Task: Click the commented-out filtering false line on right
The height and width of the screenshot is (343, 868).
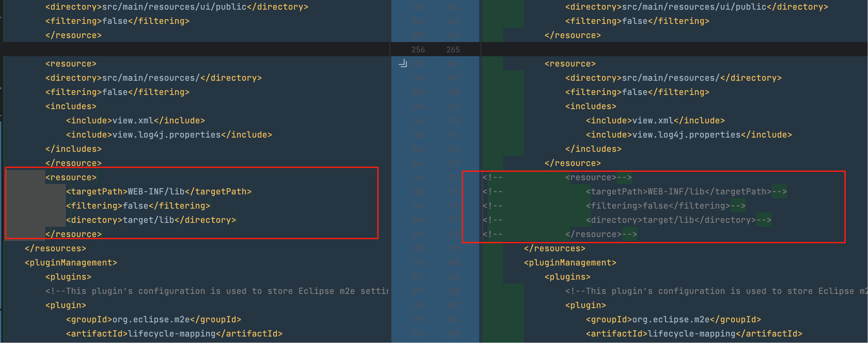Action: [665, 206]
